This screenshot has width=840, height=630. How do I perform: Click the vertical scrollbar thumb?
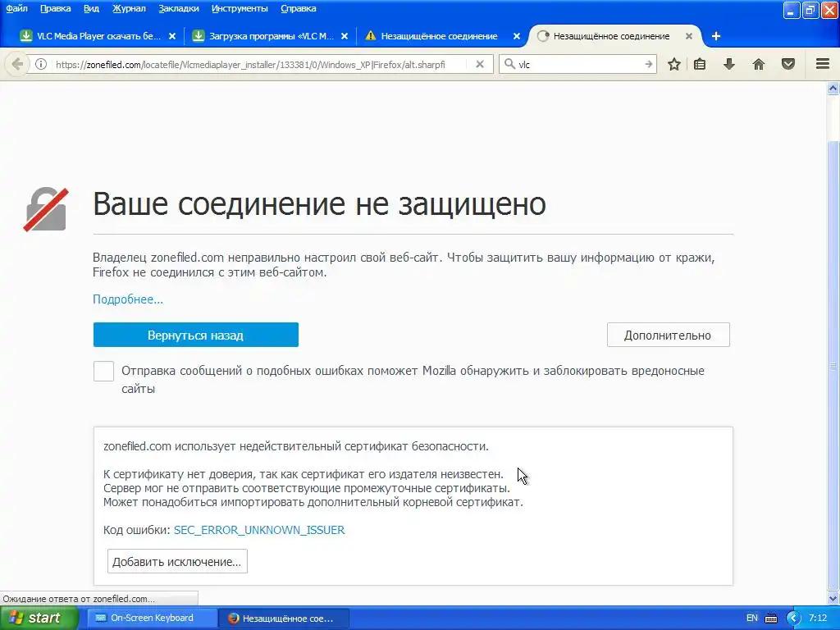833,366
